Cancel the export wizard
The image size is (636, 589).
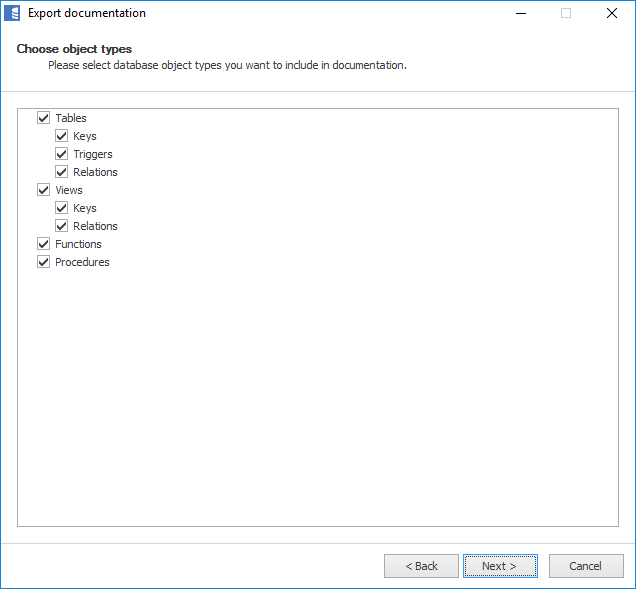pos(586,566)
